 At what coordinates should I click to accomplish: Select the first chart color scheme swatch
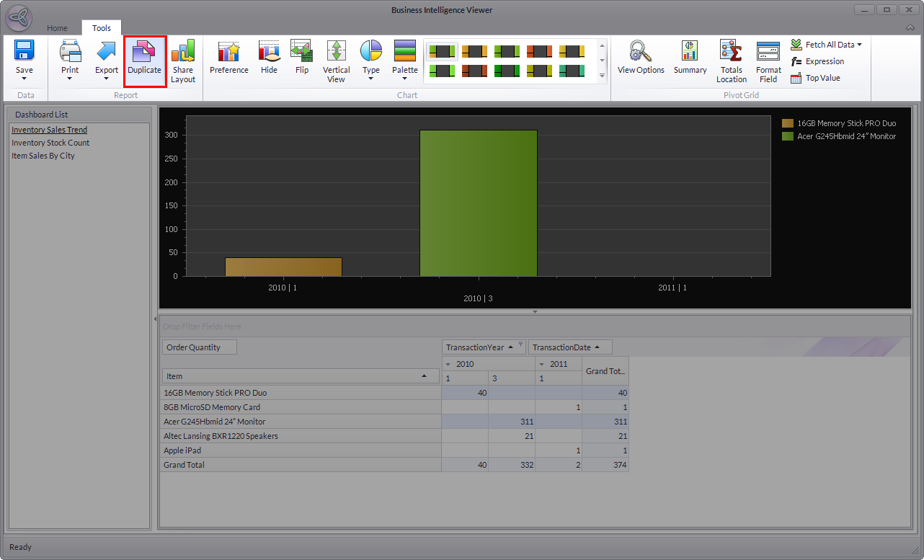click(442, 51)
